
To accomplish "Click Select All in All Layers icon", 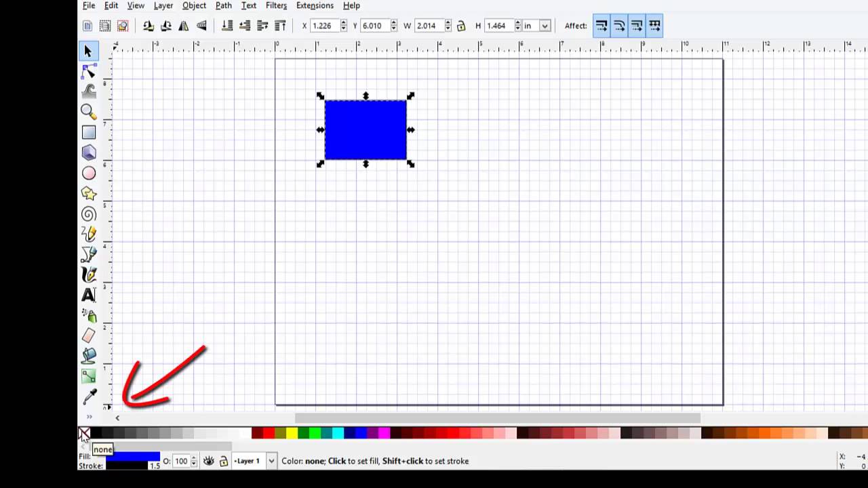I will 105,26.
